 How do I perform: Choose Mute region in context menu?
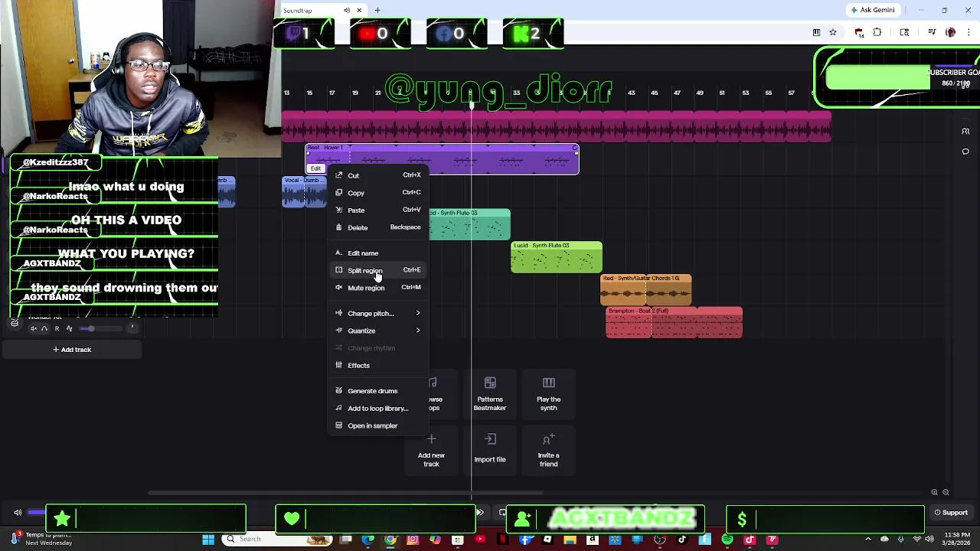tap(378, 288)
